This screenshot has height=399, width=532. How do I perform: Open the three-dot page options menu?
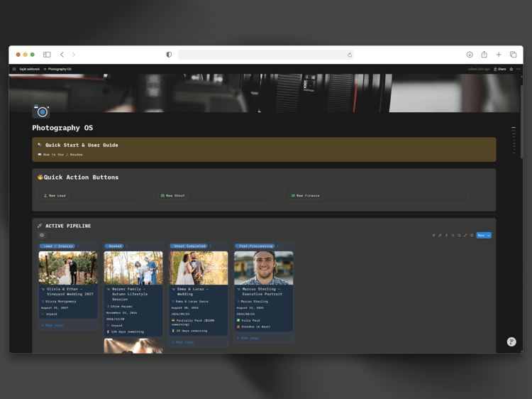[x=518, y=69]
